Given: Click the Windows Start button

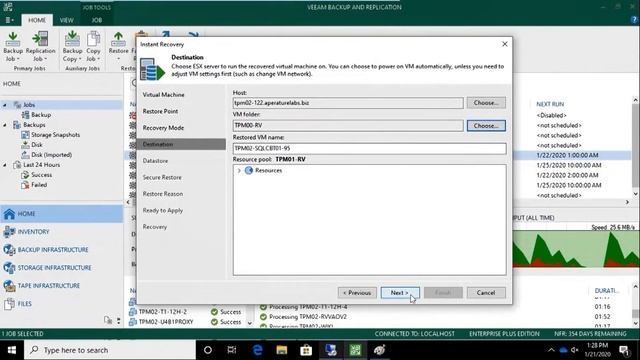Looking at the screenshot, I should point(12,350).
